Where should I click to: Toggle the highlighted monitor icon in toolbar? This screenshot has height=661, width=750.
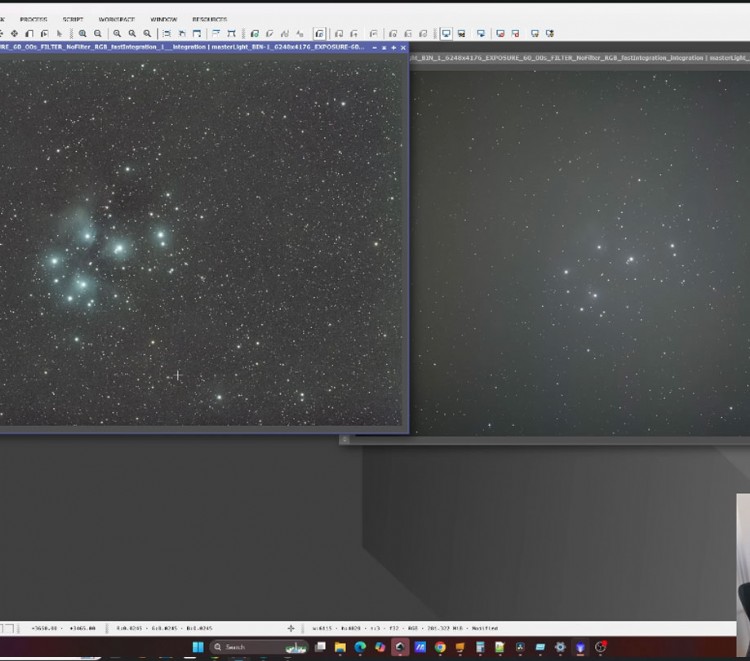click(x=446, y=33)
